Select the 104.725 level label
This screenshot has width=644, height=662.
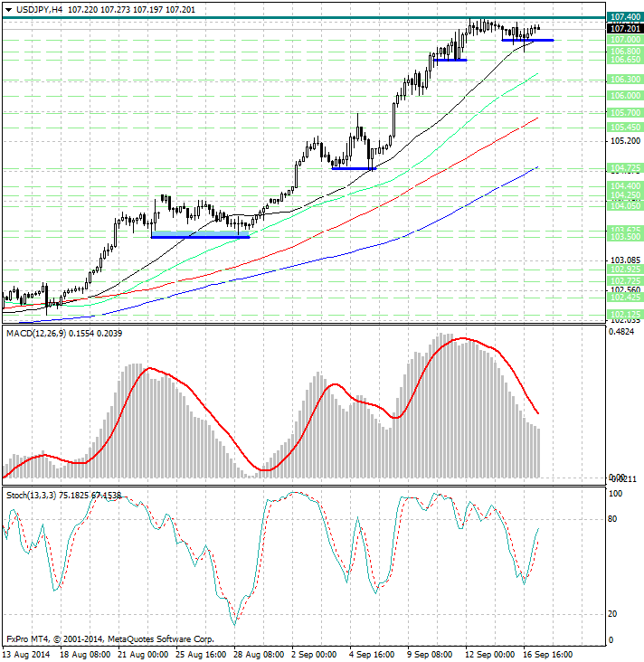(x=625, y=167)
